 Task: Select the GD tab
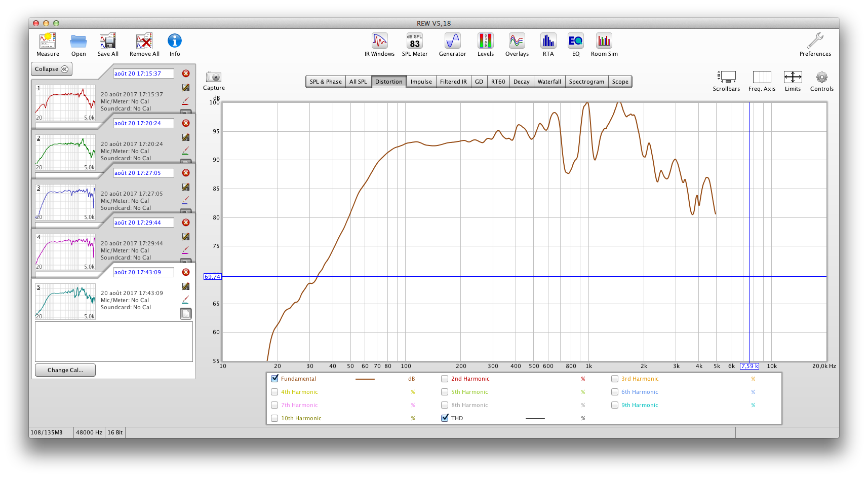[479, 82]
